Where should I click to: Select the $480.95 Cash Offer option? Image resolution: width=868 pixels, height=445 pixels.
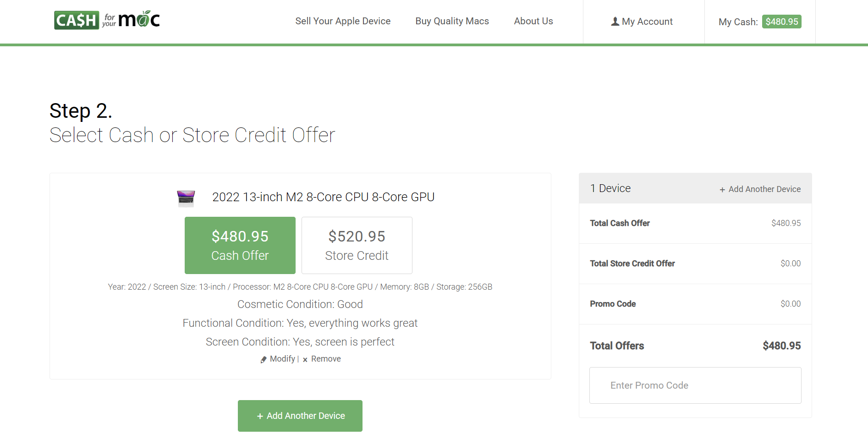(x=240, y=245)
